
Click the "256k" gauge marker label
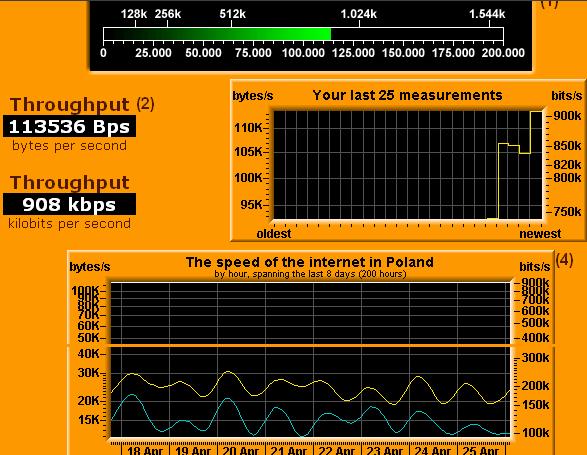pyautogui.click(x=168, y=14)
